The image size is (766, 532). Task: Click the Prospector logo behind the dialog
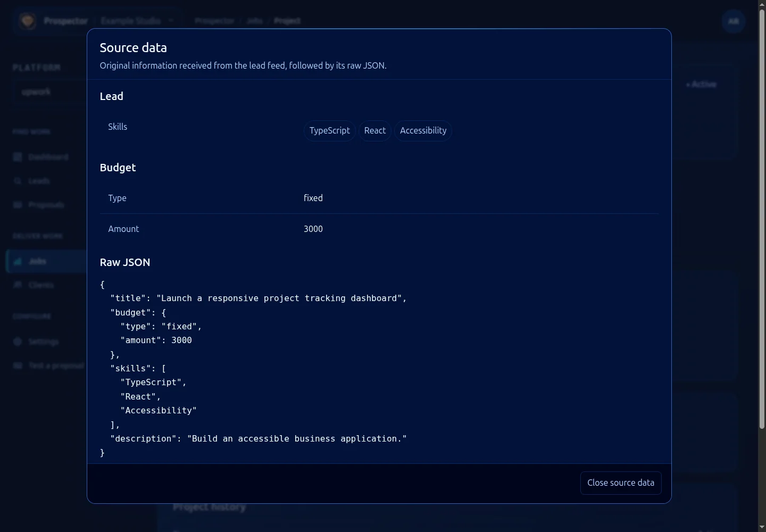28,21
